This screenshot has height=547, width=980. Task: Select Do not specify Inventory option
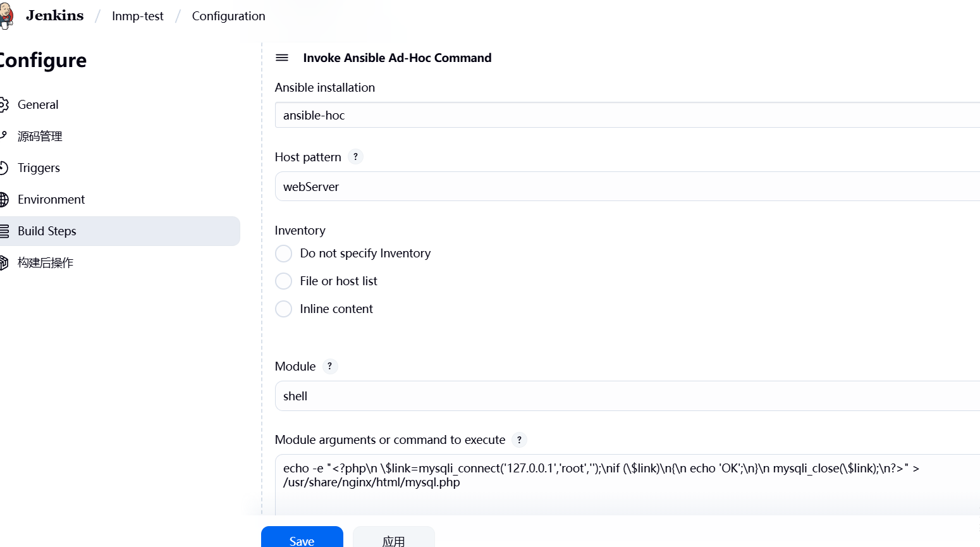pyautogui.click(x=283, y=254)
